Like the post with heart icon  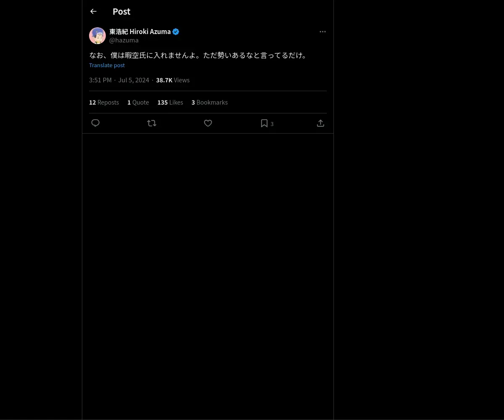(x=208, y=123)
